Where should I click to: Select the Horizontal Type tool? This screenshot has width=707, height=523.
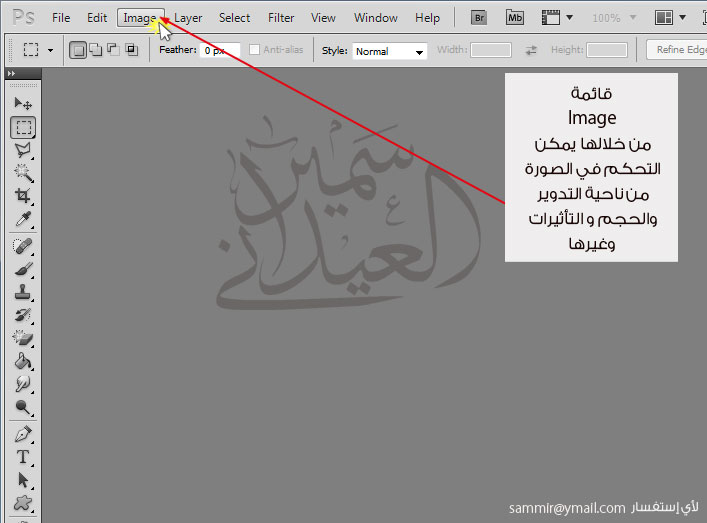23,457
